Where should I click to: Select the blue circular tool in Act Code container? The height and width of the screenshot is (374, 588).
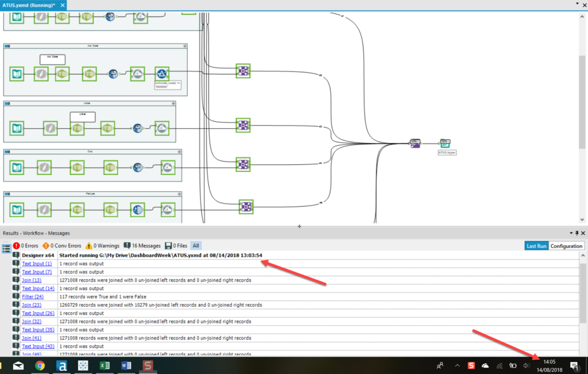click(113, 74)
